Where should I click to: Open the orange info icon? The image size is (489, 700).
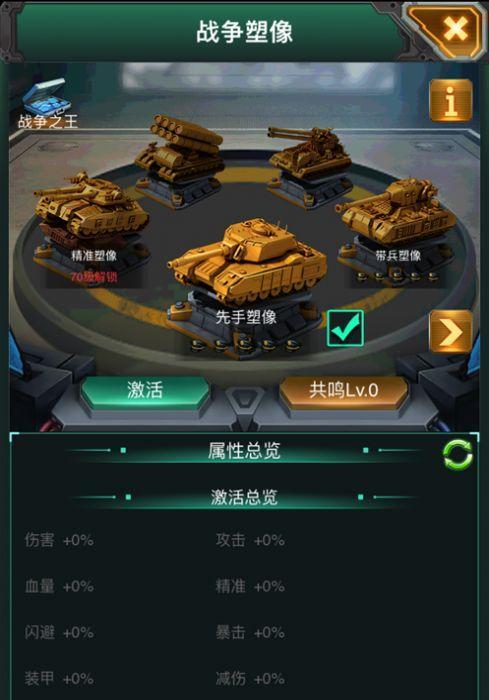click(x=451, y=100)
